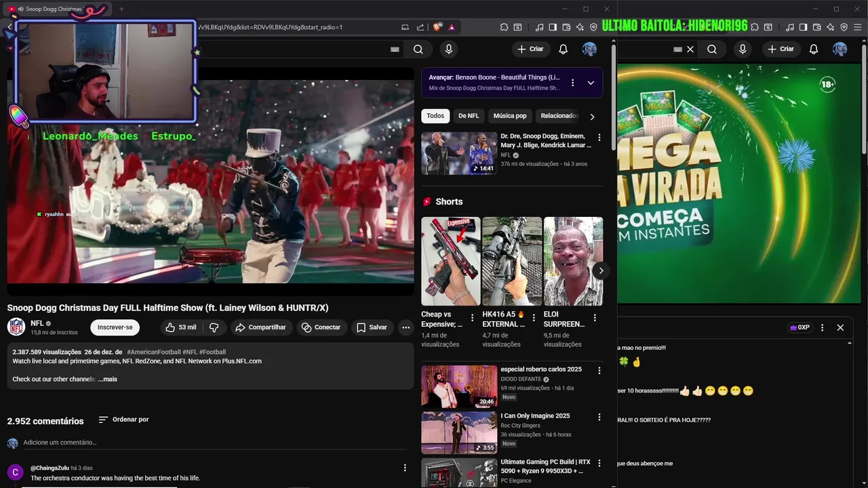Open account avatar menu in left window

589,49
